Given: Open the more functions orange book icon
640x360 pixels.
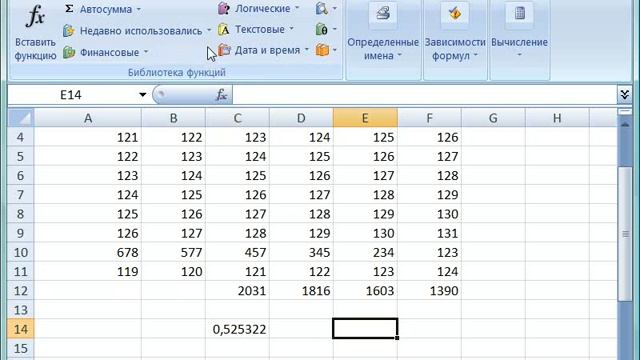Looking at the screenshot, I should pyautogui.click(x=322, y=50).
